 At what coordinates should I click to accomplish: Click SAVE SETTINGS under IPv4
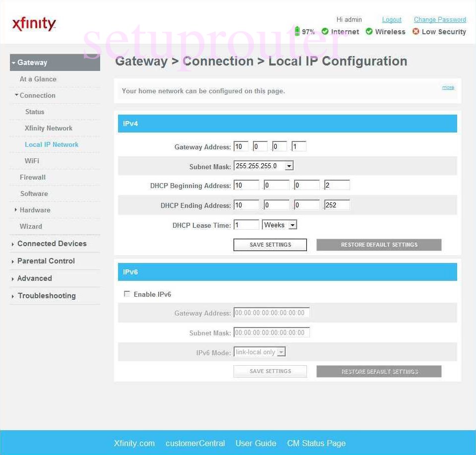(x=270, y=244)
